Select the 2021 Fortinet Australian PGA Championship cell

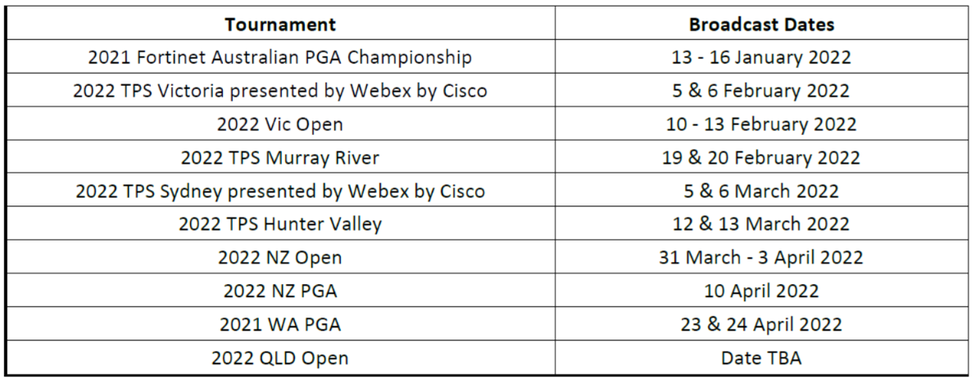(x=279, y=57)
